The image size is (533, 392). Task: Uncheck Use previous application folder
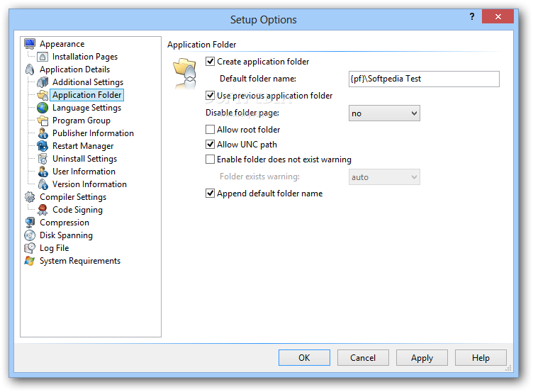210,96
